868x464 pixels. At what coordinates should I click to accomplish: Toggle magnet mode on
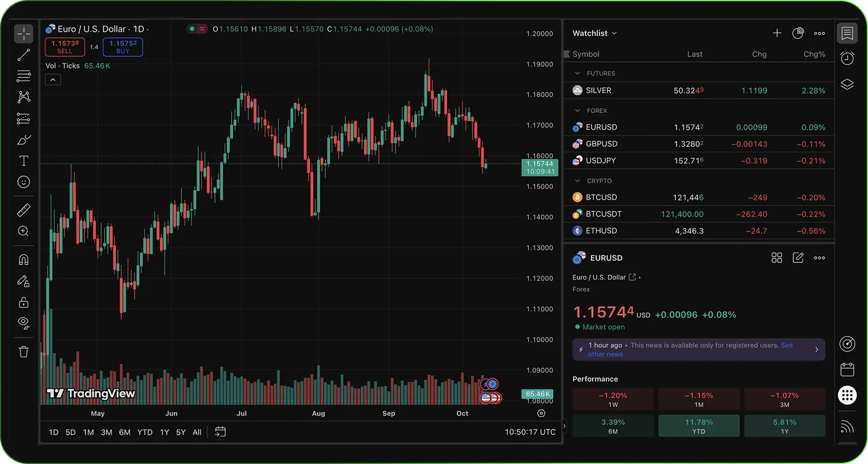point(24,260)
